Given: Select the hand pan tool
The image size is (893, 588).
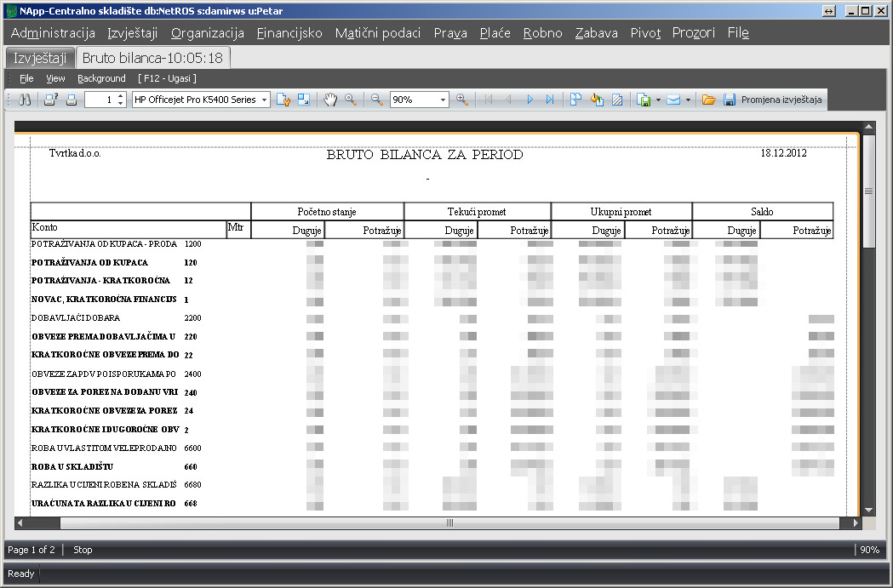Looking at the screenshot, I should (x=332, y=100).
